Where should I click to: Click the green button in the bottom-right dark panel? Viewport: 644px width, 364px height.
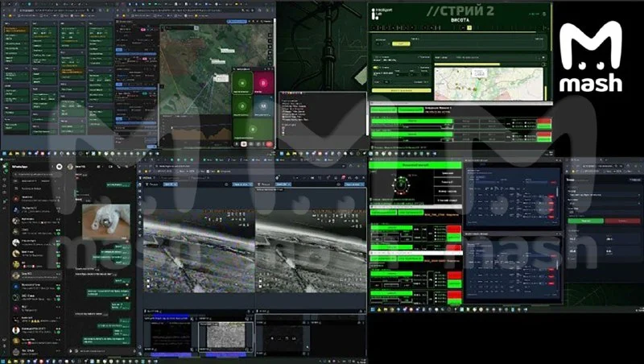pyautogui.click(x=586, y=221)
